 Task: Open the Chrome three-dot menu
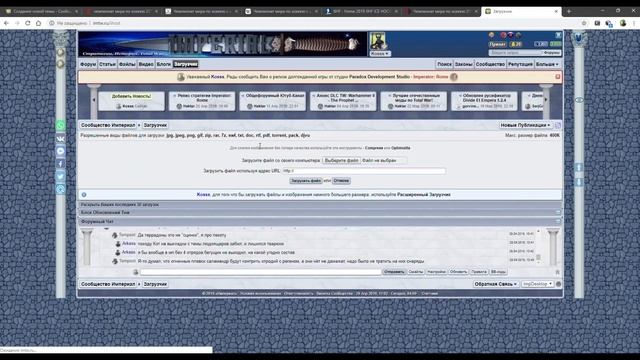tap(634, 23)
